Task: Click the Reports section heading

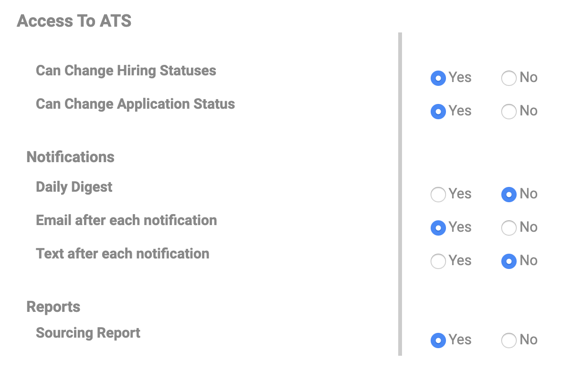Action: [53, 307]
